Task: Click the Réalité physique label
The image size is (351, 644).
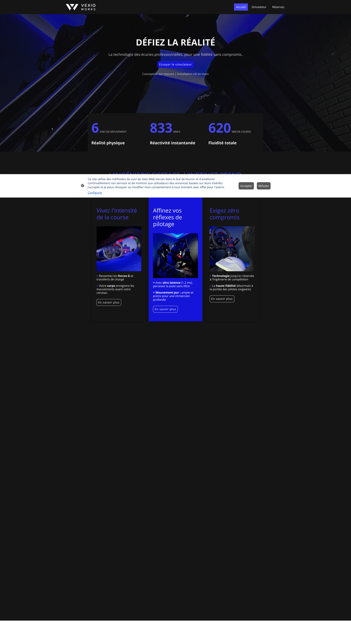Action: click(x=108, y=143)
